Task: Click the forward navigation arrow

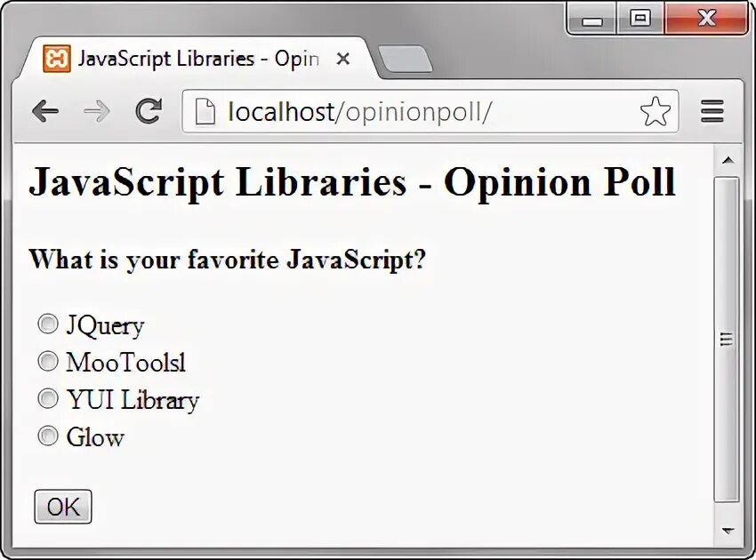Action: (x=96, y=111)
